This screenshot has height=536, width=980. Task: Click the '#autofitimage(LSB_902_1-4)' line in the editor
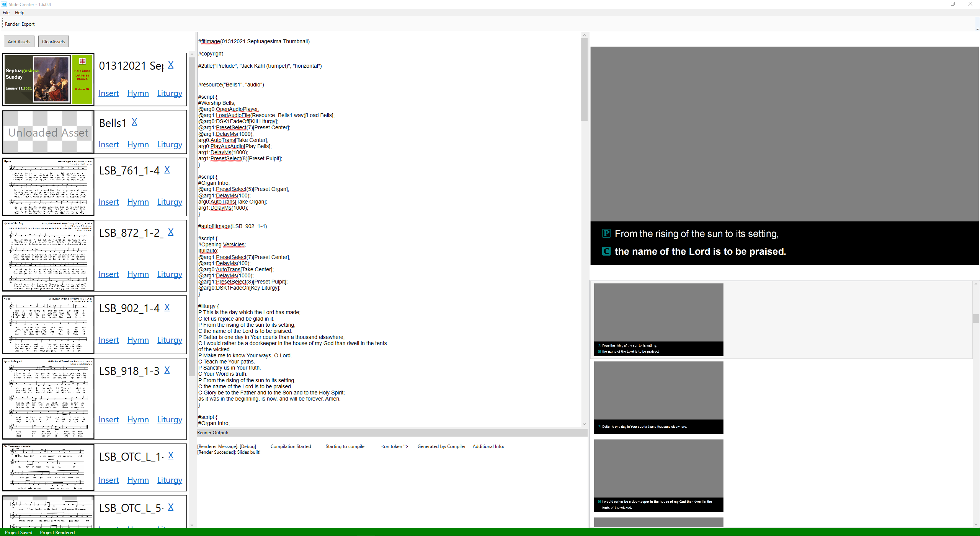(233, 226)
